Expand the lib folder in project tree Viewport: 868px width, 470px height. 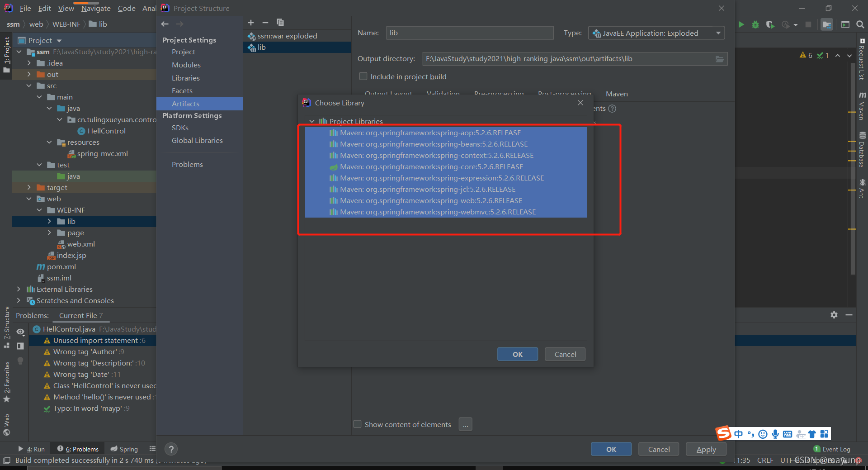[49, 221]
